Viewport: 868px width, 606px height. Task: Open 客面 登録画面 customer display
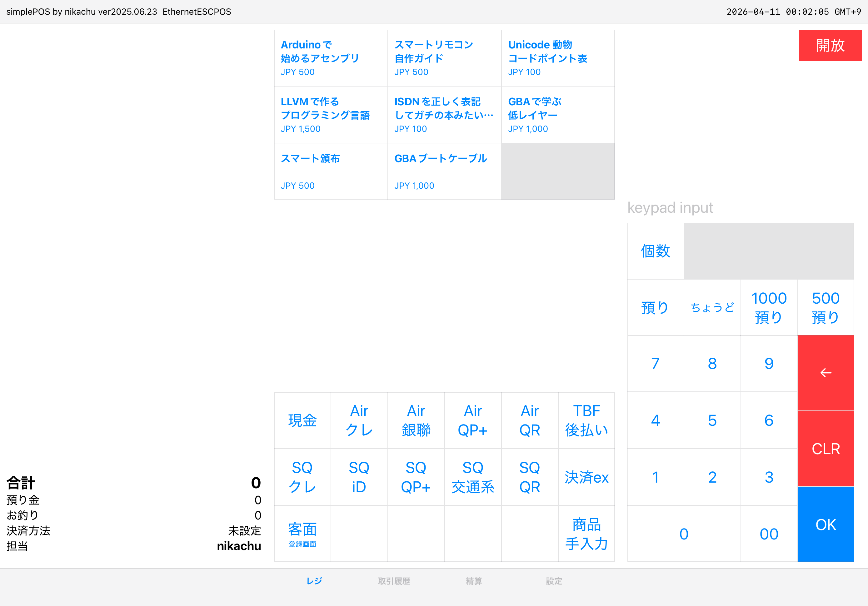pyautogui.click(x=302, y=534)
